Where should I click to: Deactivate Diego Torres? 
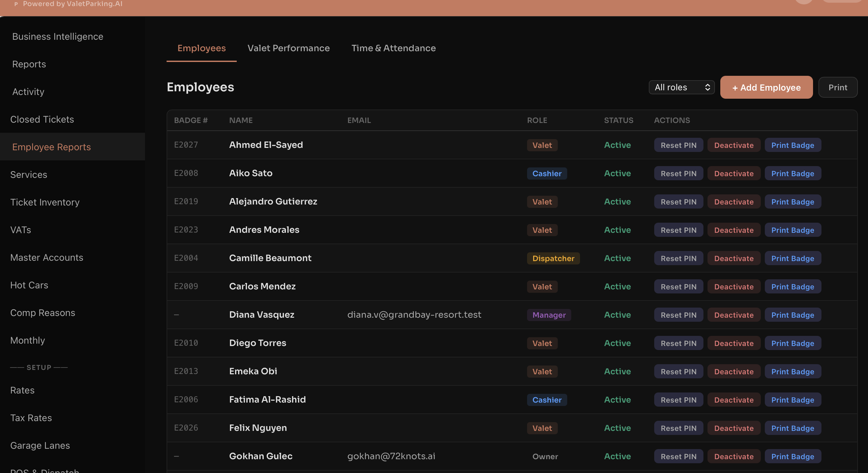pyautogui.click(x=734, y=343)
